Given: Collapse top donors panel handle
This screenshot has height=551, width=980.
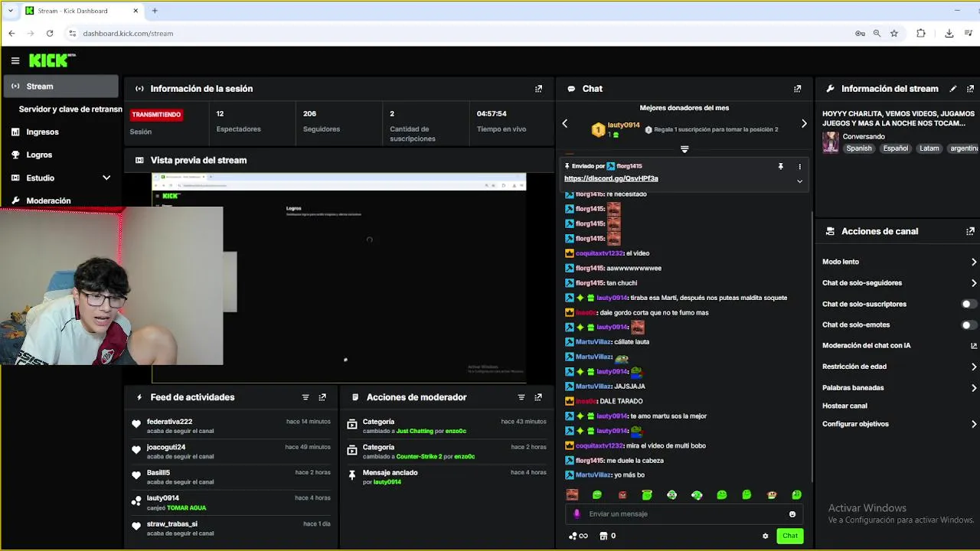Looking at the screenshot, I should tap(684, 149).
